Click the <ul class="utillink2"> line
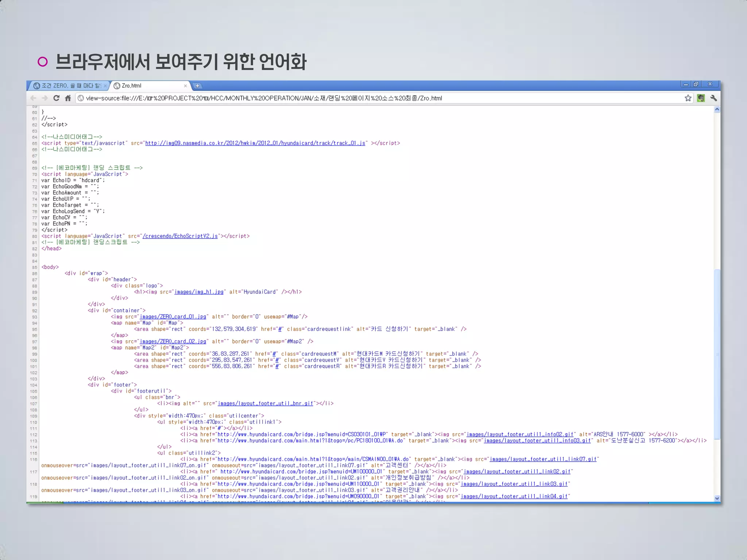 pos(189,453)
